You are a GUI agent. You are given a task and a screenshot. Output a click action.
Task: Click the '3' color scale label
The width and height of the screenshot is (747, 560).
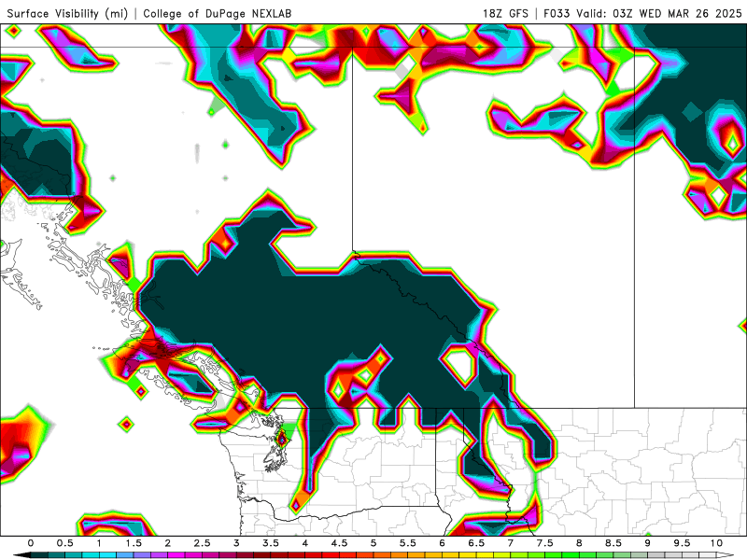pyautogui.click(x=236, y=543)
